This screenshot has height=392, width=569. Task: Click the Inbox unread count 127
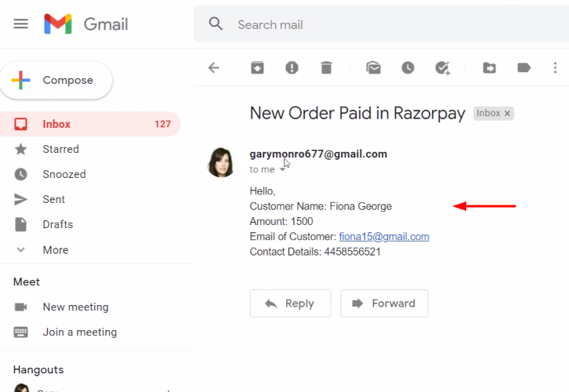(x=162, y=124)
